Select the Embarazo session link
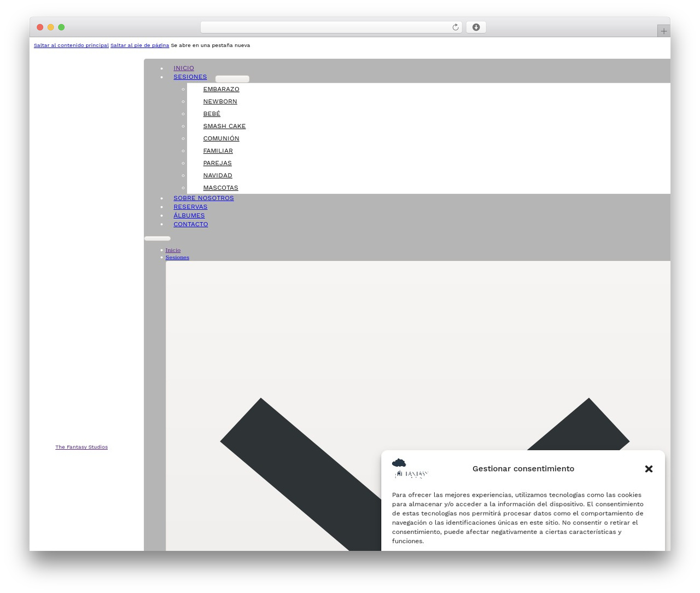Viewport: 700px width, 593px height. (221, 89)
